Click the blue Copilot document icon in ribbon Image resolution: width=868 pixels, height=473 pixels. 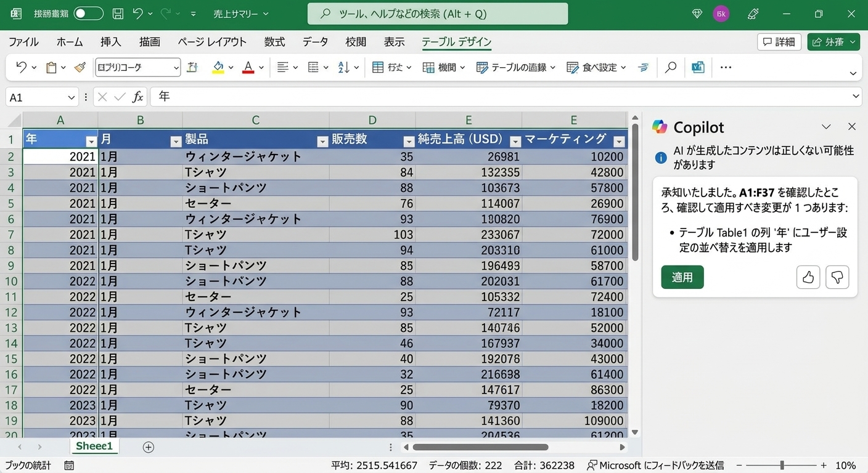(698, 67)
